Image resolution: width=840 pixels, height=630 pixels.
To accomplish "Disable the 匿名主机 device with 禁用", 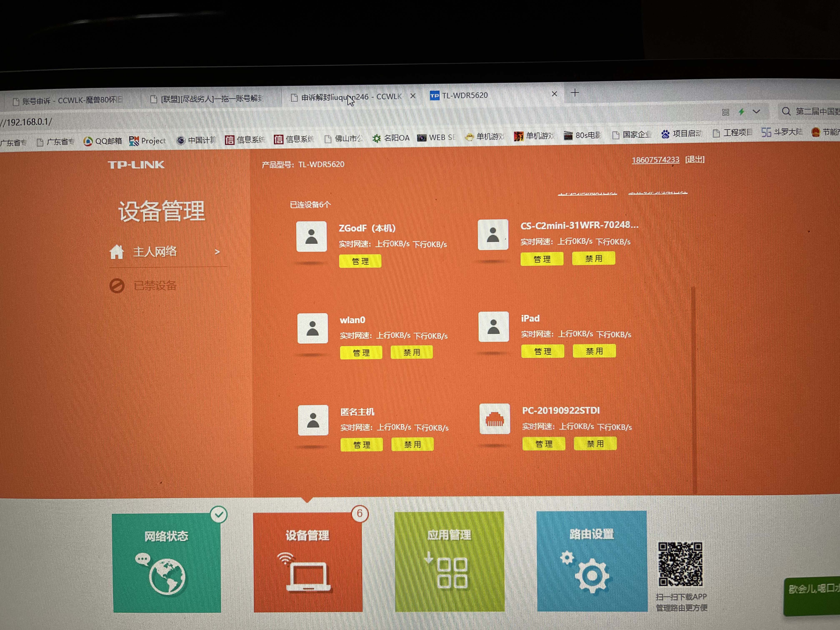I will tap(412, 444).
